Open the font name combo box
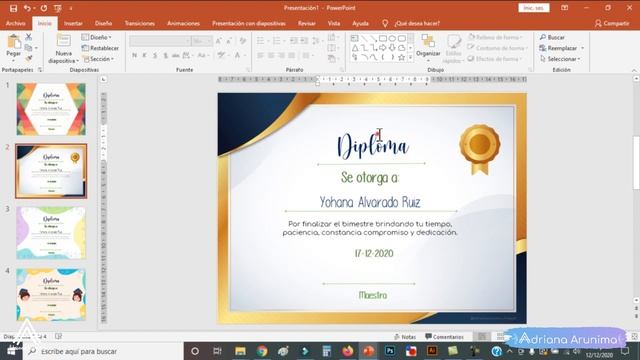The width and height of the screenshot is (640, 360). pyautogui.click(x=160, y=41)
